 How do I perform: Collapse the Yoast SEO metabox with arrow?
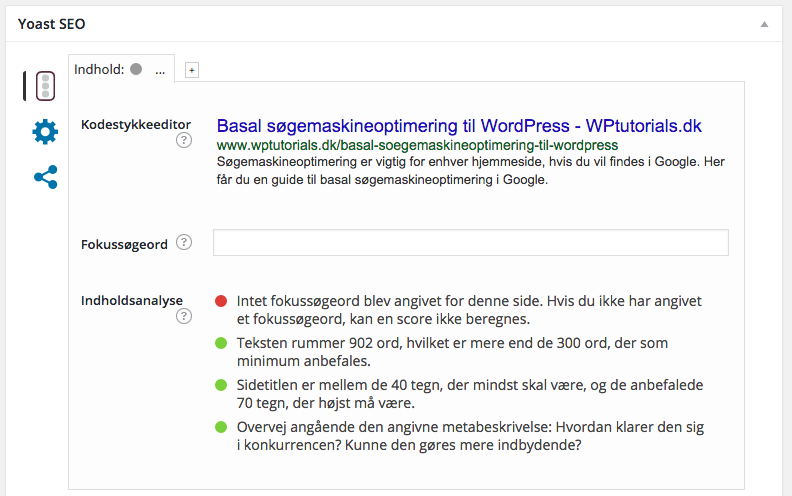point(764,24)
